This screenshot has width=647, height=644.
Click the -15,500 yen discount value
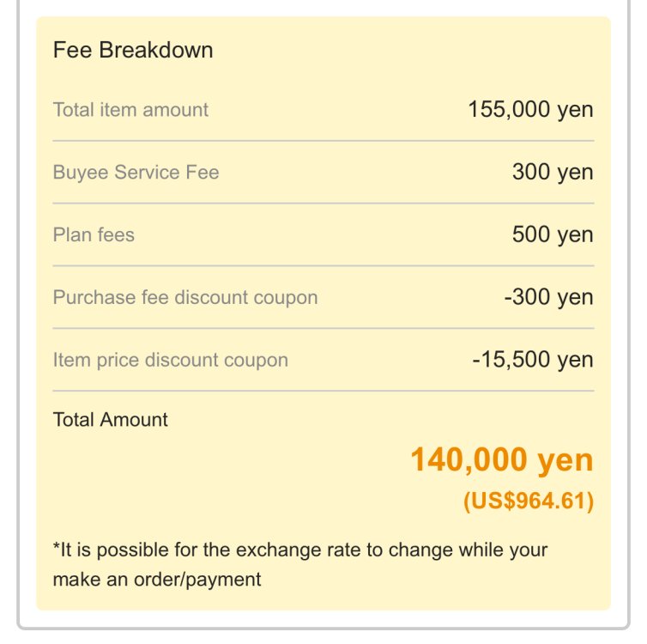coord(532,361)
